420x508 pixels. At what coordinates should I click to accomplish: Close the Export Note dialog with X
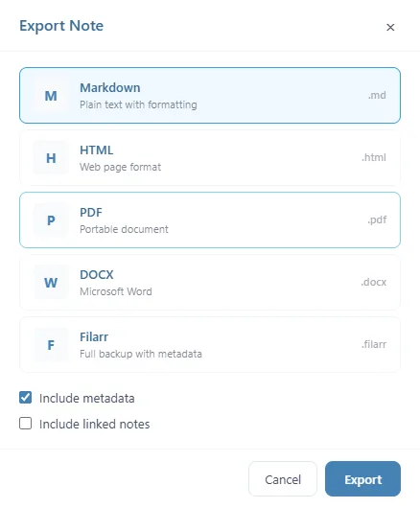[390, 27]
